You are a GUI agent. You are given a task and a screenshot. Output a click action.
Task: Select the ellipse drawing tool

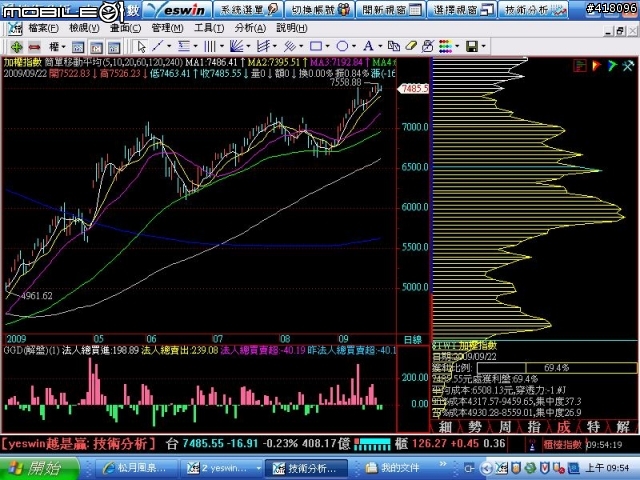point(342,46)
